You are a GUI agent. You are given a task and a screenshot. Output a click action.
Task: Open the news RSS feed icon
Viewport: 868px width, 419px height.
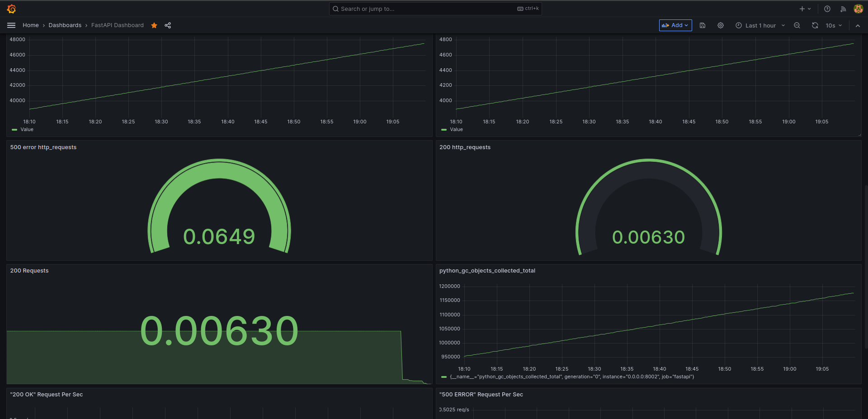[843, 9]
